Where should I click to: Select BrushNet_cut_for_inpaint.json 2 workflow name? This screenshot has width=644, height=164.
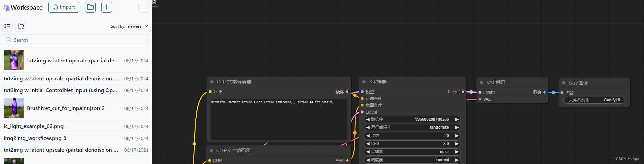(x=66, y=108)
